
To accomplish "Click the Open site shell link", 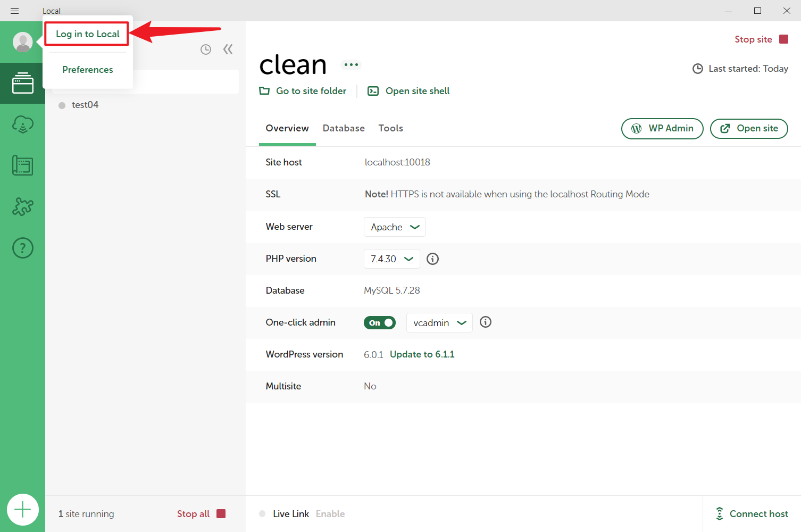I will pyautogui.click(x=418, y=91).
